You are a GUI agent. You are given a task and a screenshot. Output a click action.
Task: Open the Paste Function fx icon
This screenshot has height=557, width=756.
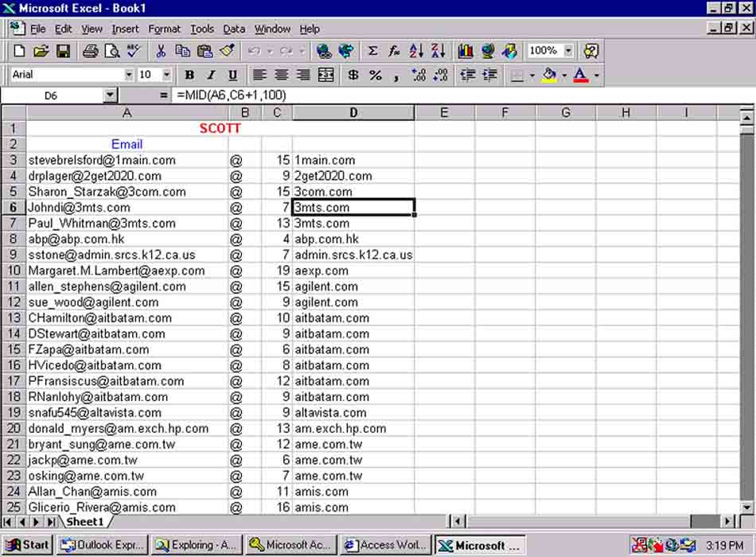tap(394, 51)
